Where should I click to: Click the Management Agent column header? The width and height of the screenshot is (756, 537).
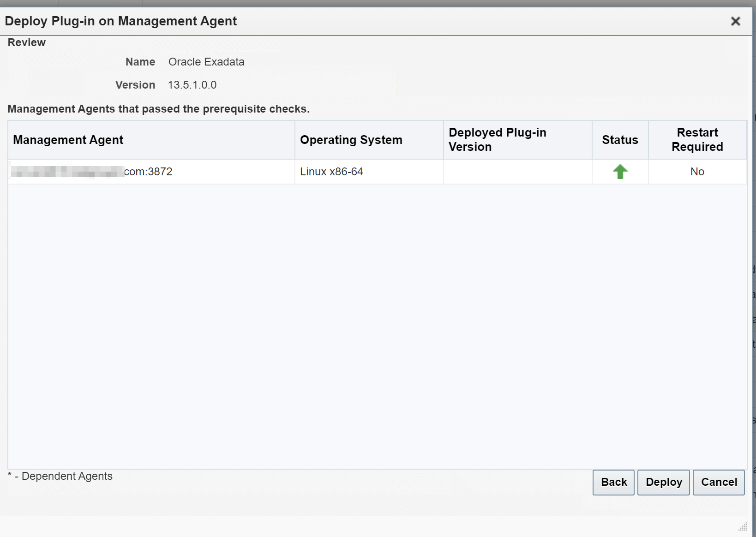[68, 140]
